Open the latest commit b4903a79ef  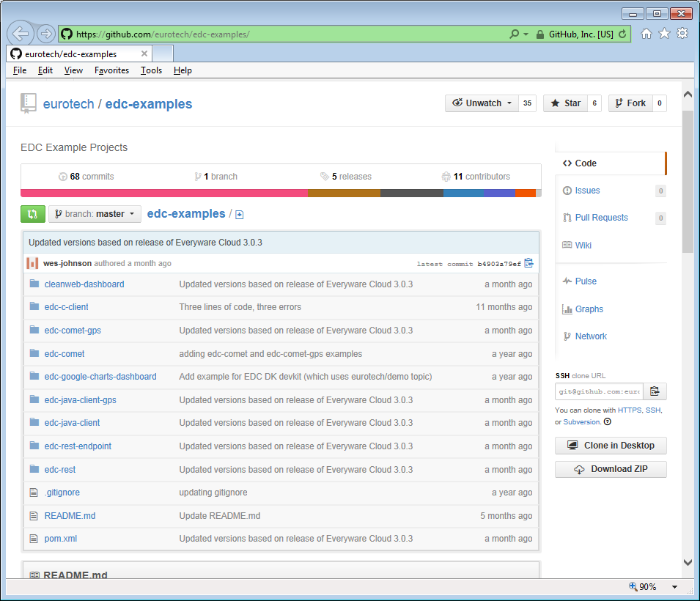tap(498, 264)
